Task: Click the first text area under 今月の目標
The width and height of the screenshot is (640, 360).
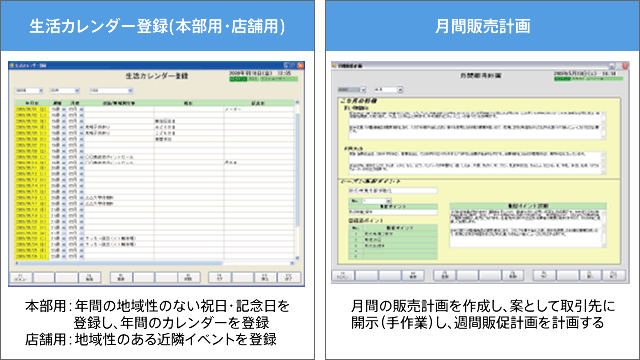Action: pyautogui.click(x=477, y=125)
